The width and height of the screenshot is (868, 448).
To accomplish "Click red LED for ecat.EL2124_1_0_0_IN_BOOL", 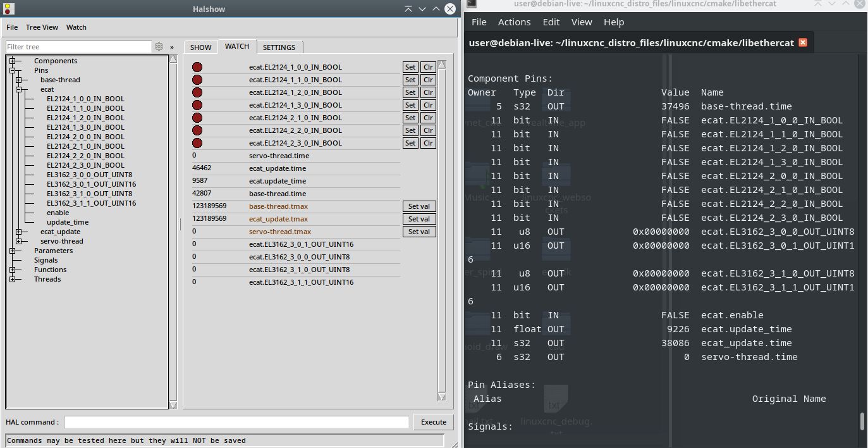I will (197, 67).
